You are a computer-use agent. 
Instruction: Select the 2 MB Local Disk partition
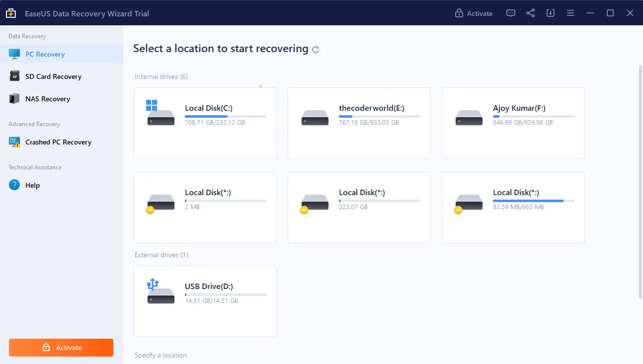click(205, 207)
